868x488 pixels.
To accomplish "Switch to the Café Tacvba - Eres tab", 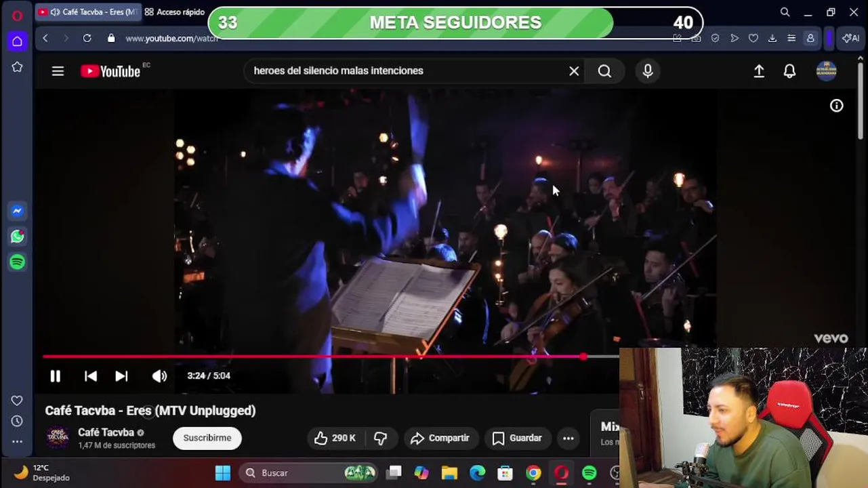I will click(88, 12).
